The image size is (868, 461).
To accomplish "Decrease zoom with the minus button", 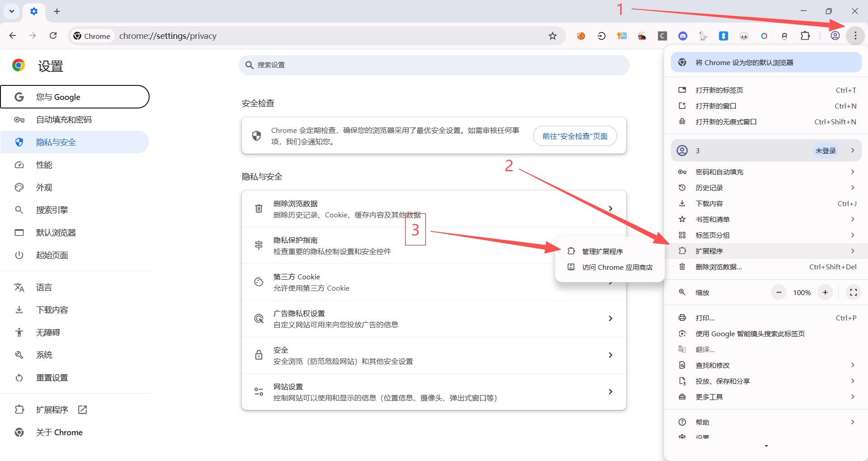I will pos(778,292).
